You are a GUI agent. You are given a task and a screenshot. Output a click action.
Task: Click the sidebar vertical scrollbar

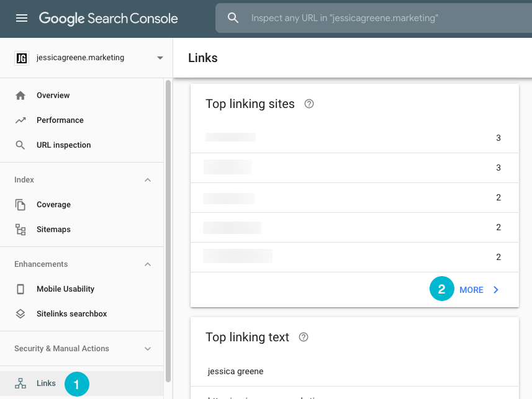(168, 231)
